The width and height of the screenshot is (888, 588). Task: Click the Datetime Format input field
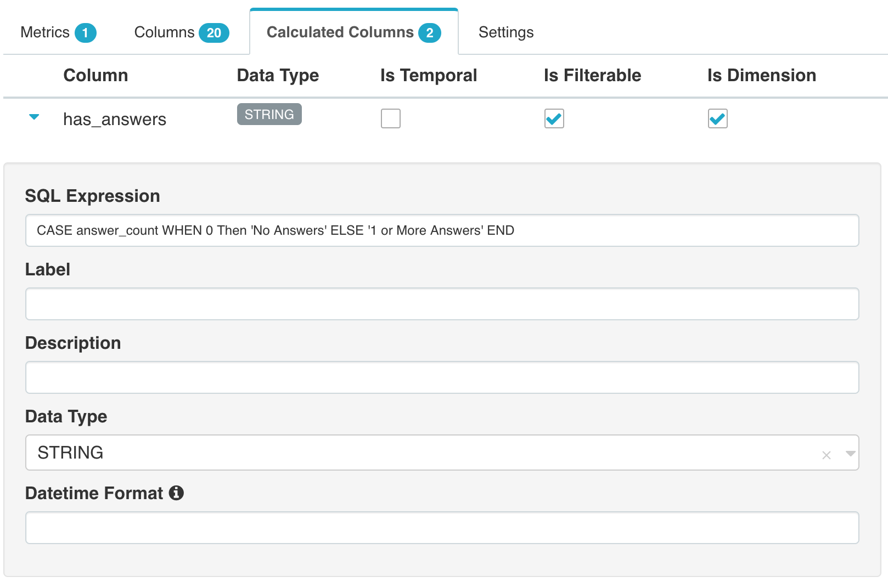coord(442,528)
